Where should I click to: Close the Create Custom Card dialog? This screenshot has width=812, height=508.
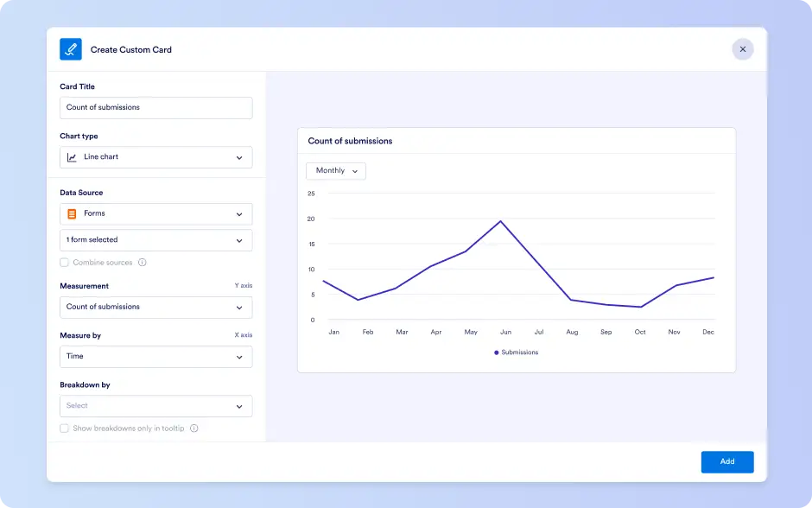click(x=743, y=49)
